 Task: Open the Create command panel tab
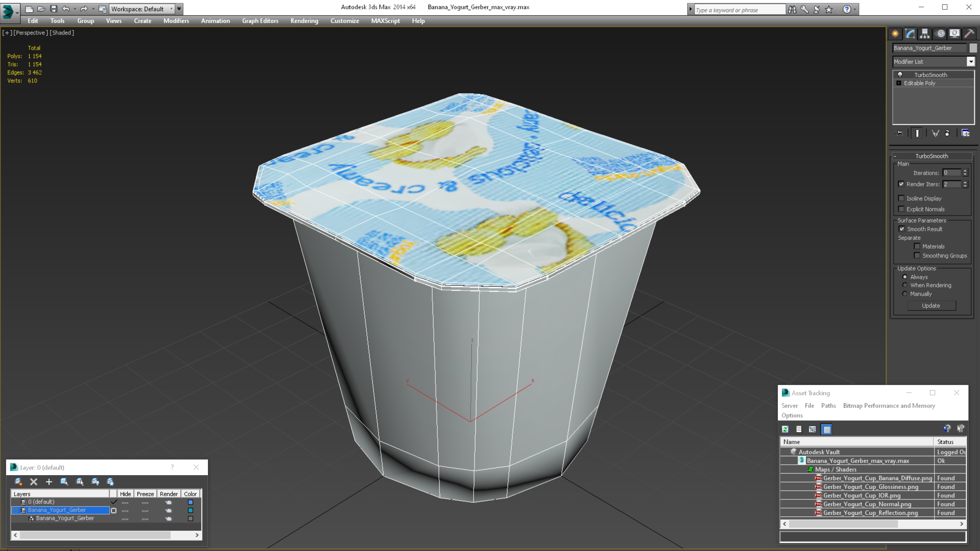tap(895, 34)
